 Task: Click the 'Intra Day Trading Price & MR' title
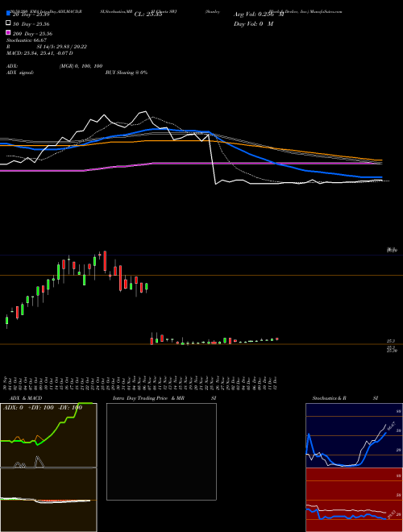tap(148, 398)
